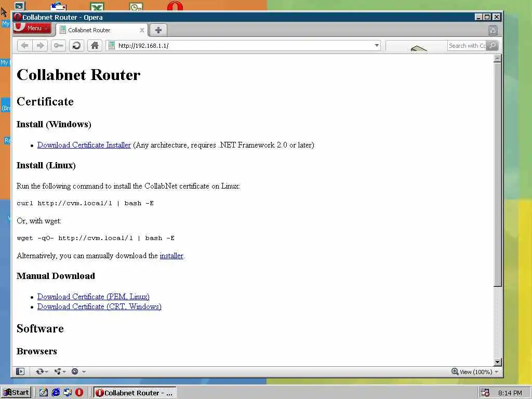Expand the address bar history dropdown

pos(377,46)
